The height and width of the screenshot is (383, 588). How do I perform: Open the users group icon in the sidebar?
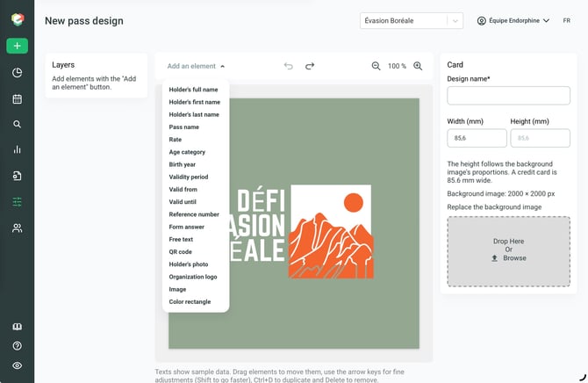point(18,228)
